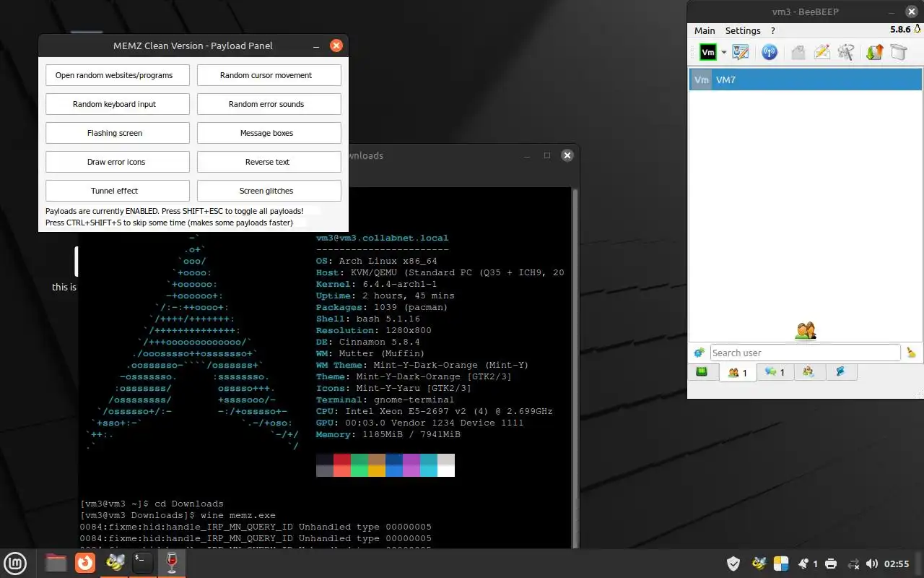Open the file manager folder icon in taskbar
Screen dimensions: 924x578
(x=56, y=563)
